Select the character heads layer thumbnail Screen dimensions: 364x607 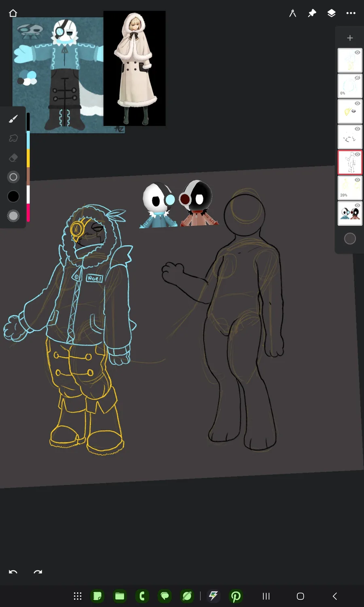tap(350, 213)
